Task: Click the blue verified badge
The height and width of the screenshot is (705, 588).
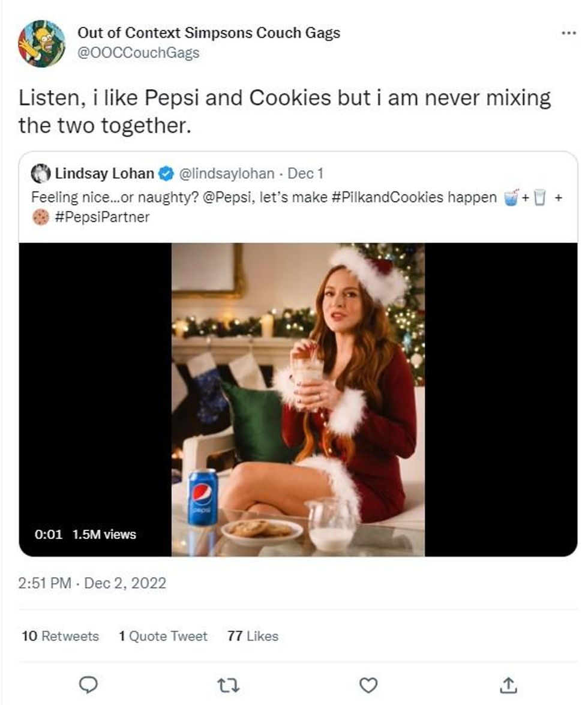Action: [166, 174]
